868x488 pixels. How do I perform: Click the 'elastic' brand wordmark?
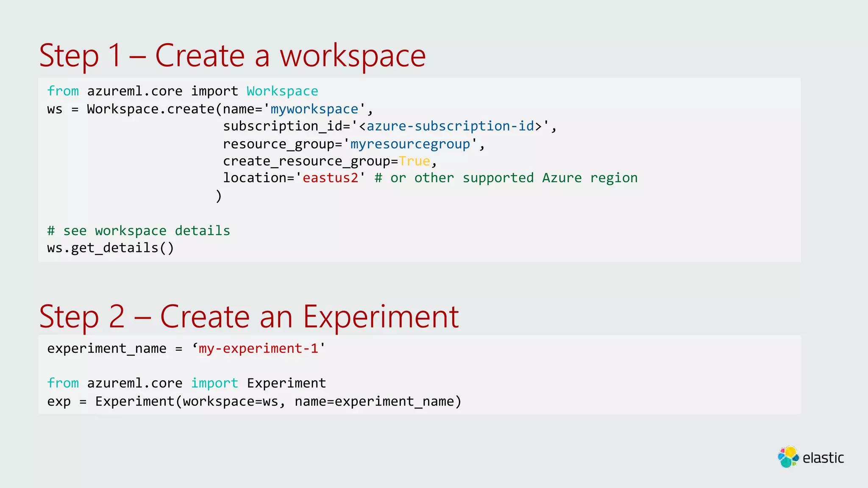pyautogui.click(x=823, y=458)
